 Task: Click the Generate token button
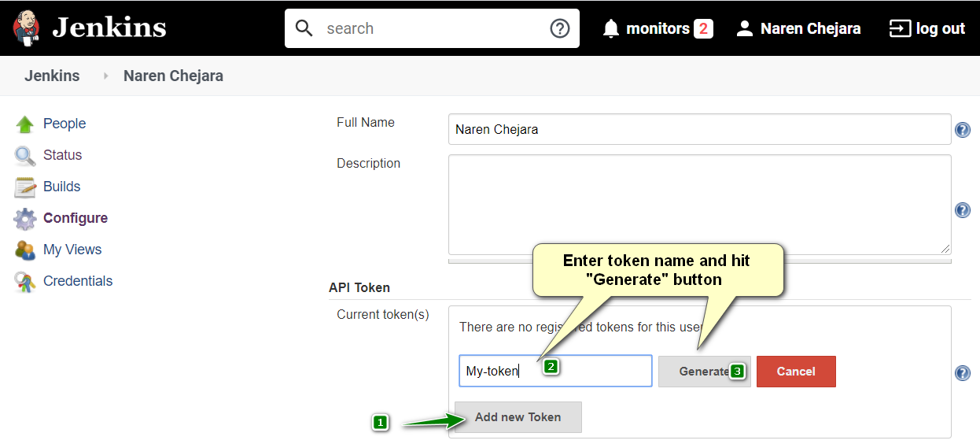pyautogui.click(x=704, y=372)
